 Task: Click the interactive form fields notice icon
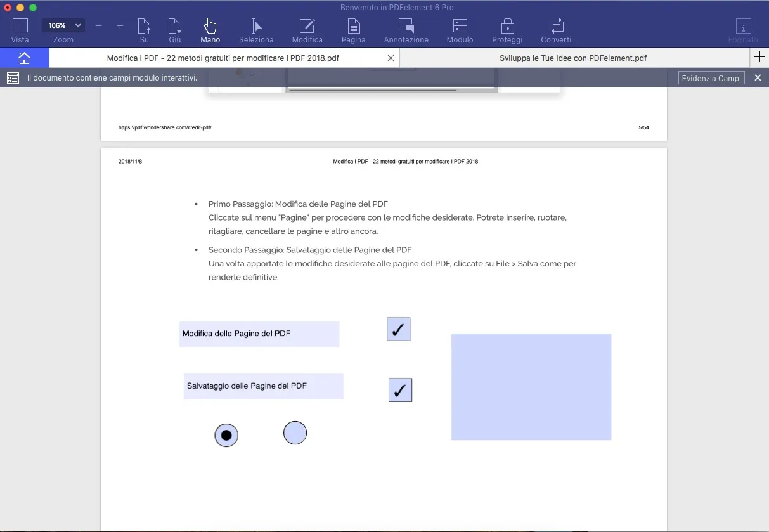pyautogui.click(x=13, y=78)
